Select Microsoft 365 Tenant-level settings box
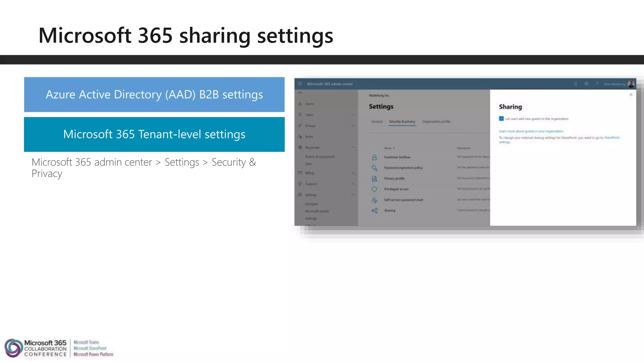 click(154, 134)
